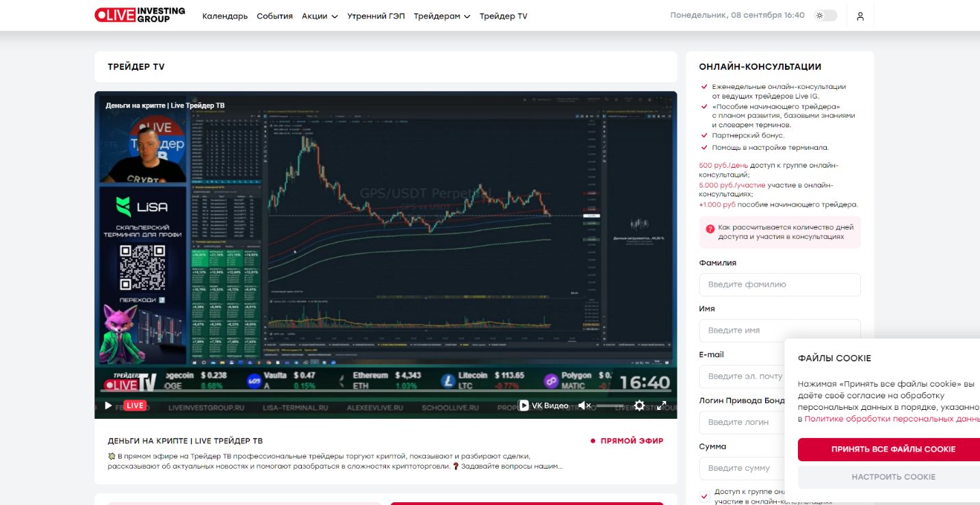Open video player settings gear
The image size is (980, 505).
639,405
